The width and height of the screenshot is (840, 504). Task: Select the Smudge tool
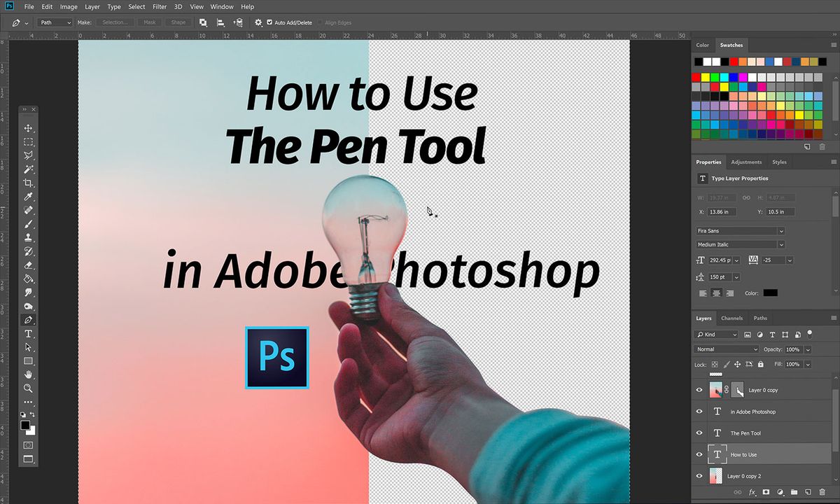(x=29, y=292)
